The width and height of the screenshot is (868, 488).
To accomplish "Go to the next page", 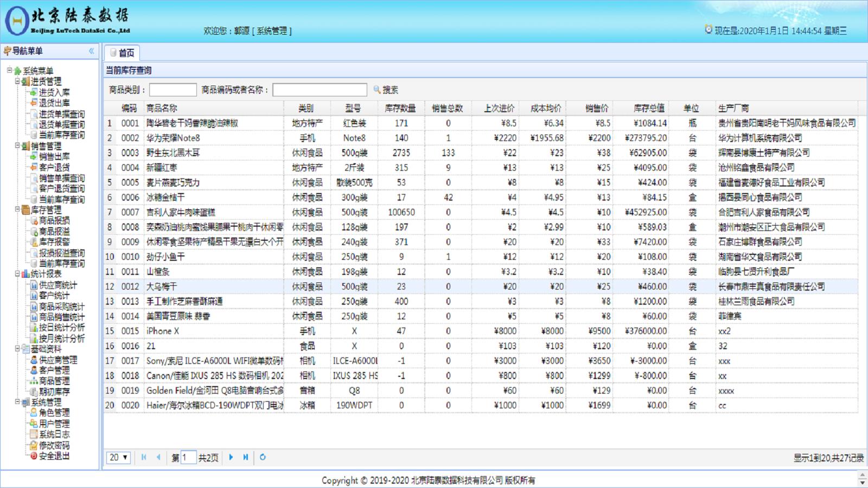I will pyautogui.click(x=231, y=457).
